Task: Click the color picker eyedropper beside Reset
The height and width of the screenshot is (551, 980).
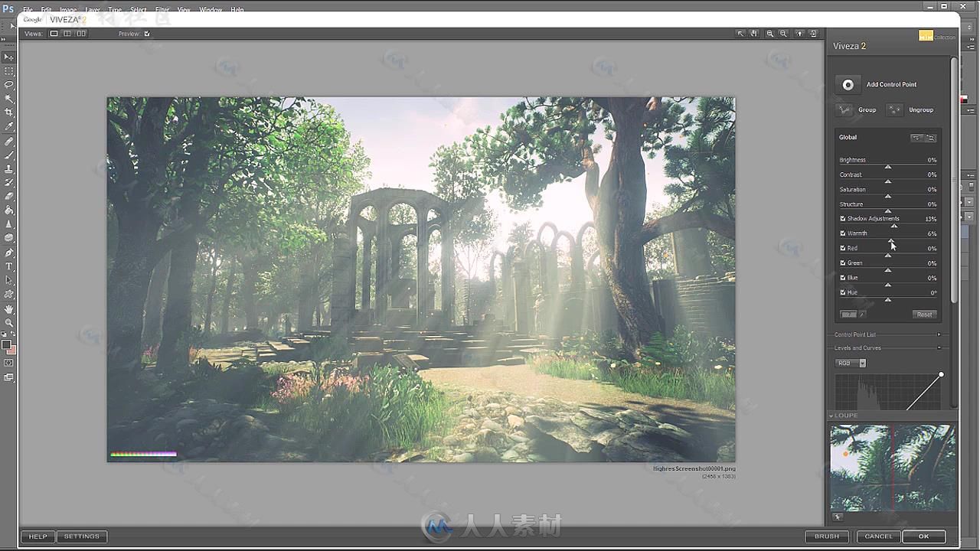Action: pos(863,315)
